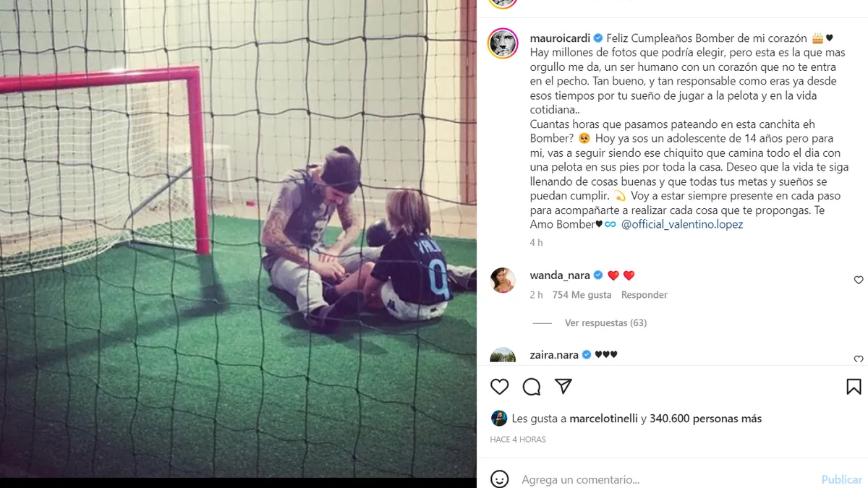Open the wanda_nara username link
Image resolution: width=868 pixels, height=488 pixels.
pyautogui.click(x=560, y=275)
